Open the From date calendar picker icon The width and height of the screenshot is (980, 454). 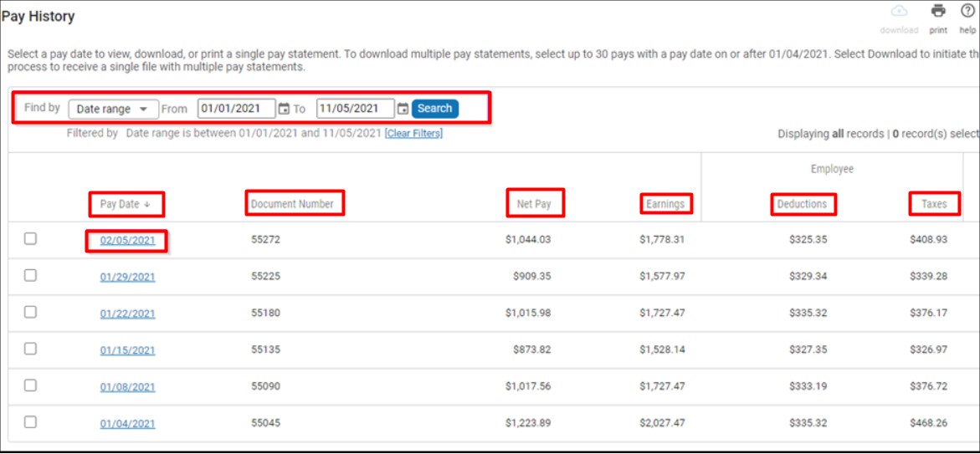(x=284, y=109)
